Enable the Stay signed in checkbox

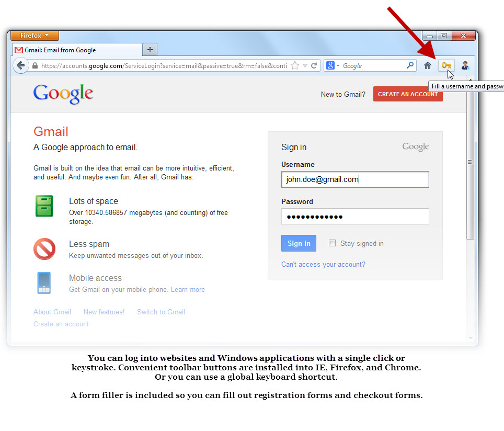pos(332,243)
